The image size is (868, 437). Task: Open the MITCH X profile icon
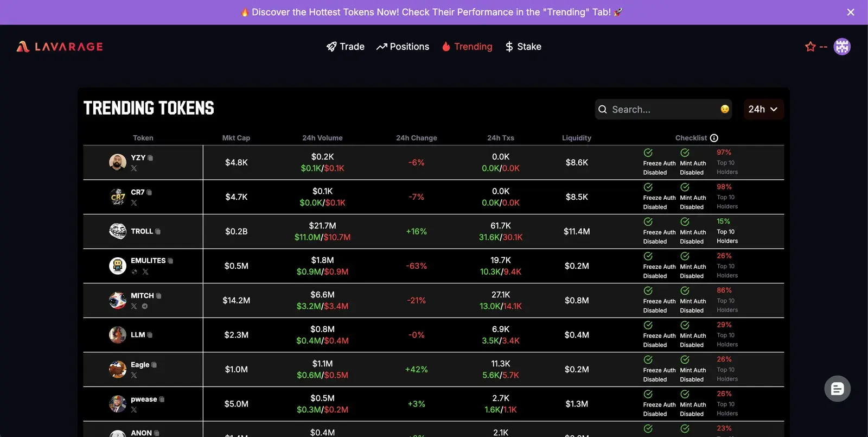134,306
